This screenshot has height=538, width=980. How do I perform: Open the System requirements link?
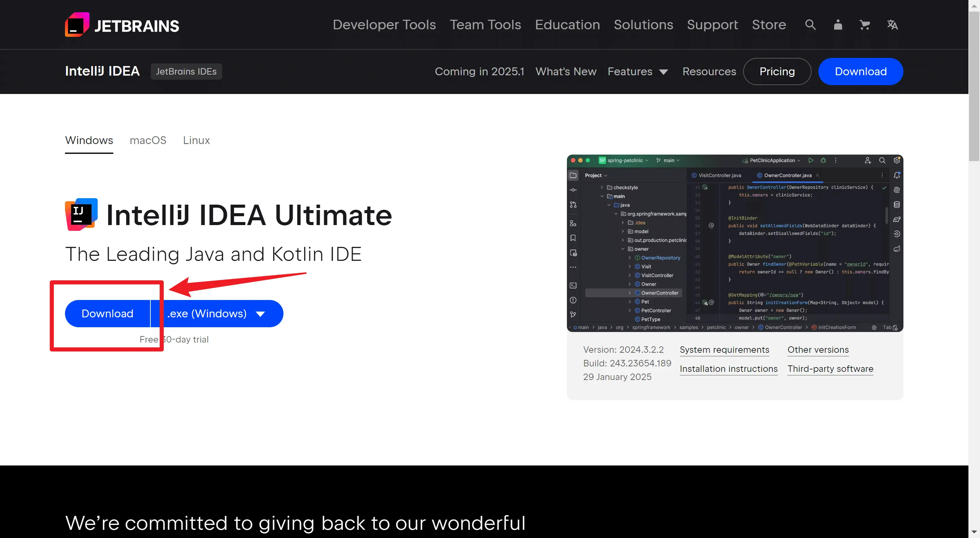(724, 349)
